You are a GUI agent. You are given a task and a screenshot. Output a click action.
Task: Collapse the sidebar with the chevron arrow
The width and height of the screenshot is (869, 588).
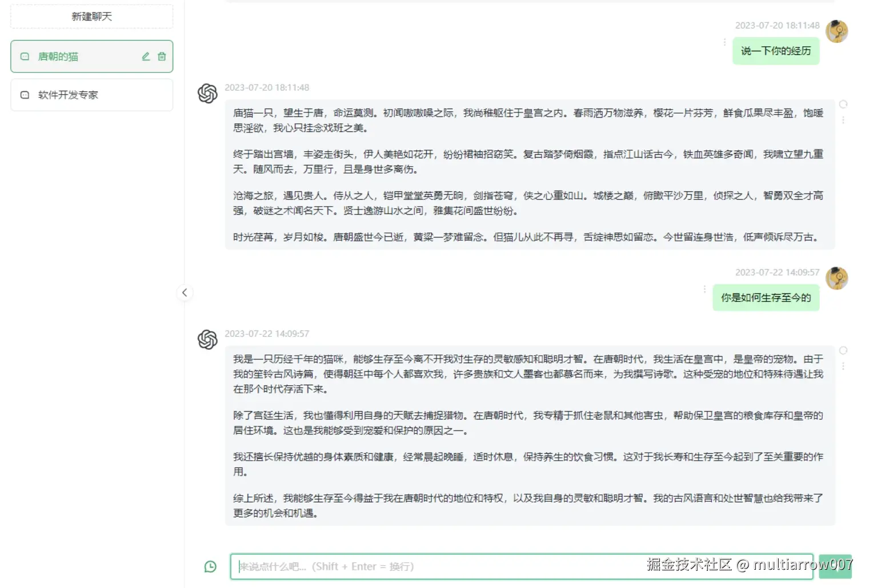185,292
